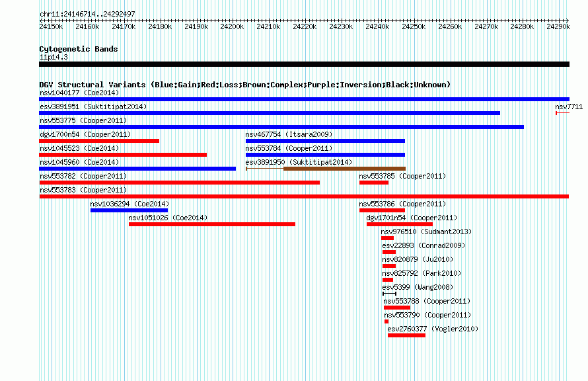The image size is (588, 381).
Task: Select the esv2760377 (Vogler2010) variant label
Action: pyautogui.click(x=433, y=329)
